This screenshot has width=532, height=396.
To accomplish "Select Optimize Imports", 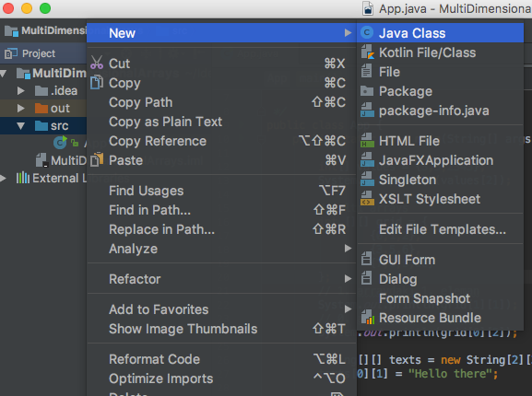I will pos(221,379).
